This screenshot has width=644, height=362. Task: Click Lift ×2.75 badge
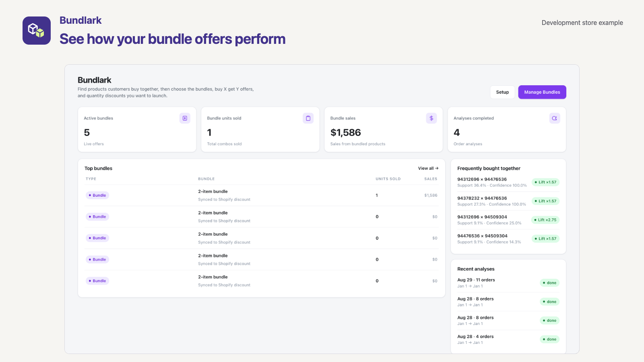point(545,220)
